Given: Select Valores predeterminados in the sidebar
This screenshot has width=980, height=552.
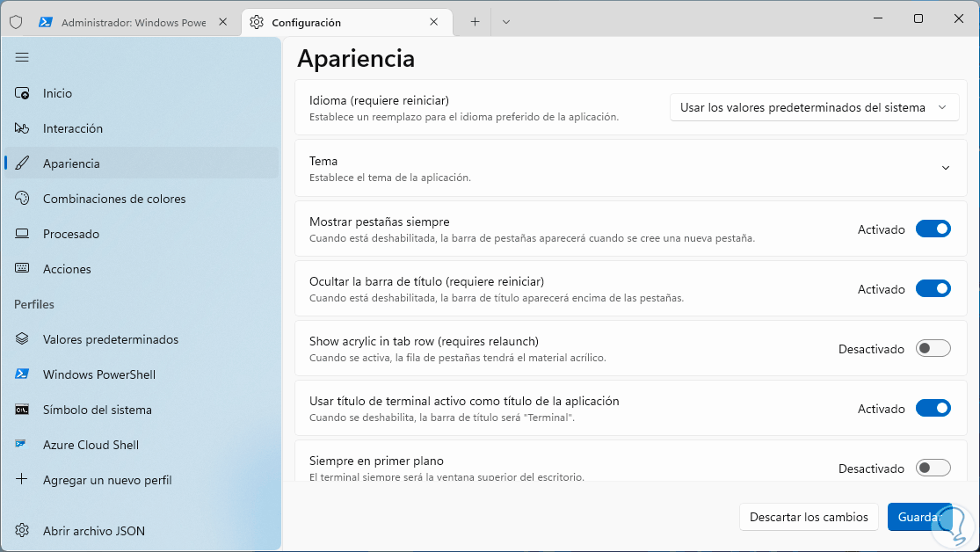Looking at the screenshot, I should (111, 339).
